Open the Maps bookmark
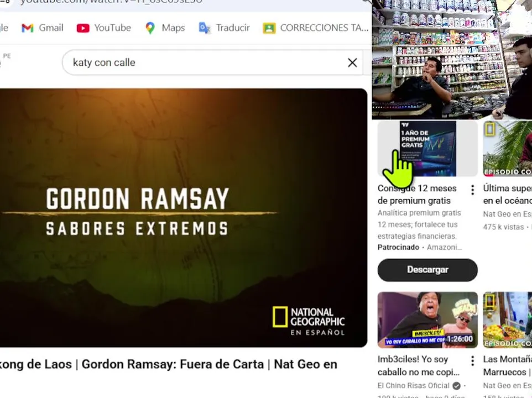532x398 pixels. pyautogui.click(x=165, y=28)
